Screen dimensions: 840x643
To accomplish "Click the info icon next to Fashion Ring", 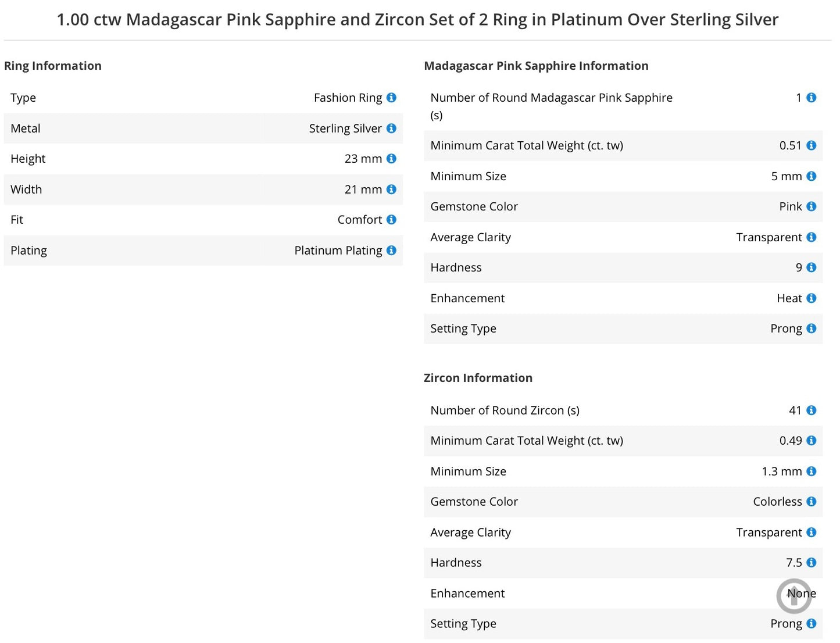I will (x=391, y=98).
